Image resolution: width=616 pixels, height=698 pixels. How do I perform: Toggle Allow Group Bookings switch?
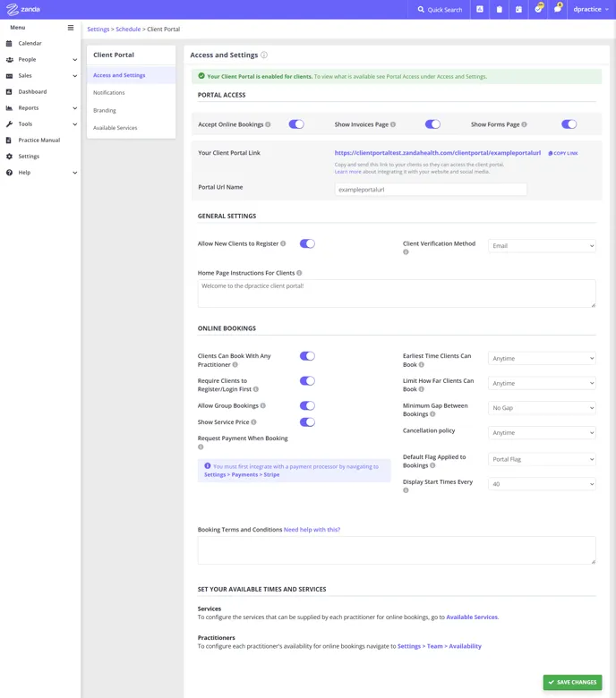(x=307, y=406)
